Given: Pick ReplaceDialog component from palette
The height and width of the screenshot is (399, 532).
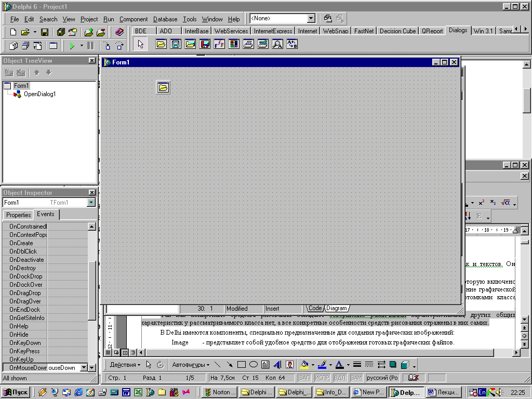Looking at the screenshot, I should pos(292,44).
